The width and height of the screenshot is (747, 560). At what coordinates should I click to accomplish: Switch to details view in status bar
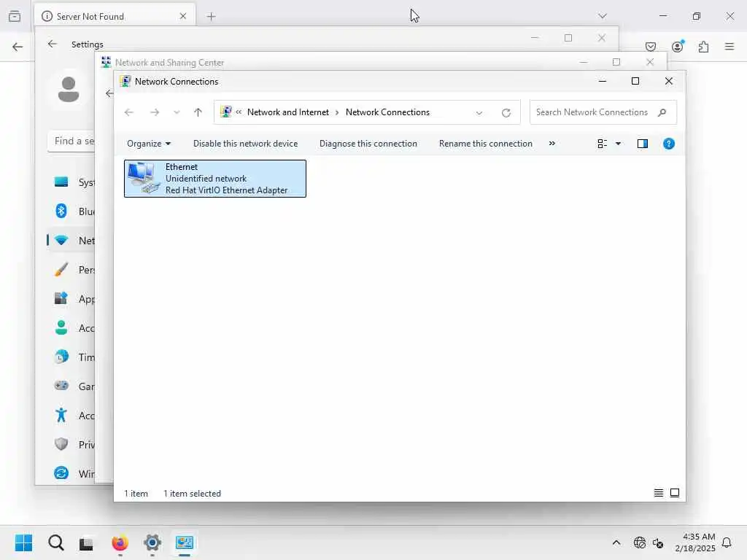click(659, 493)
